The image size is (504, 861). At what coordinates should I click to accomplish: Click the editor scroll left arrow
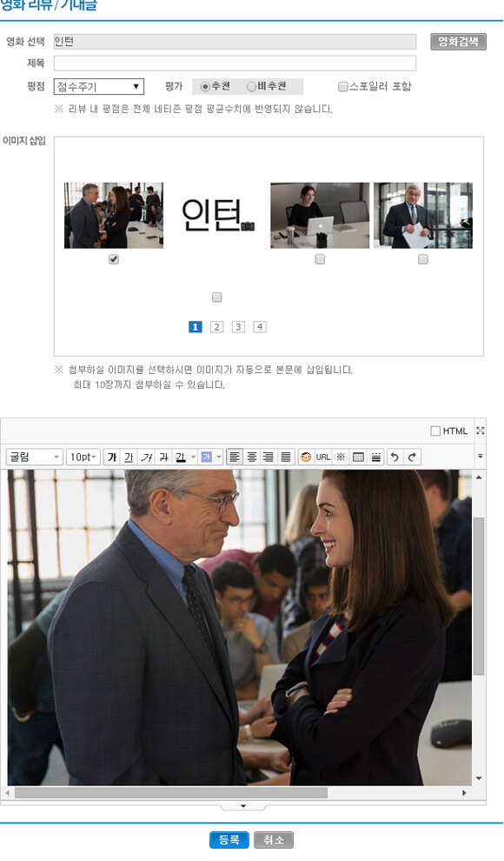[7, 793]
